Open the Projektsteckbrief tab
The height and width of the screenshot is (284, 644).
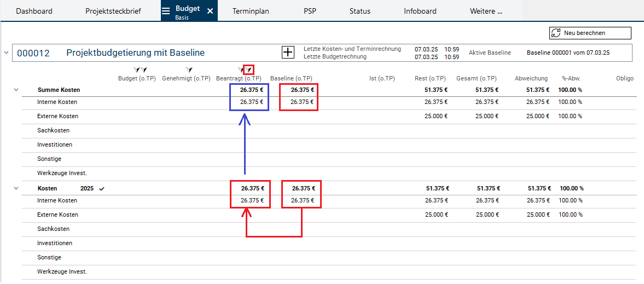[113, 11]
